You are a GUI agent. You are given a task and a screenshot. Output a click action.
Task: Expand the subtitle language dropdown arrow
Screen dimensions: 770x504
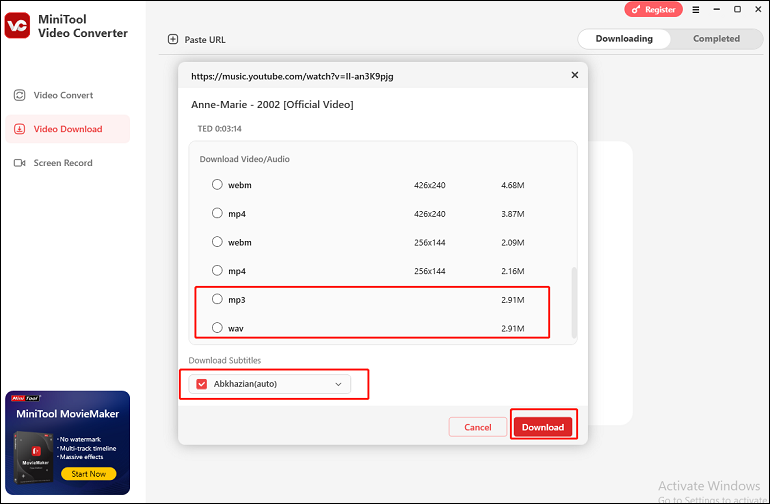click(338, 384)
